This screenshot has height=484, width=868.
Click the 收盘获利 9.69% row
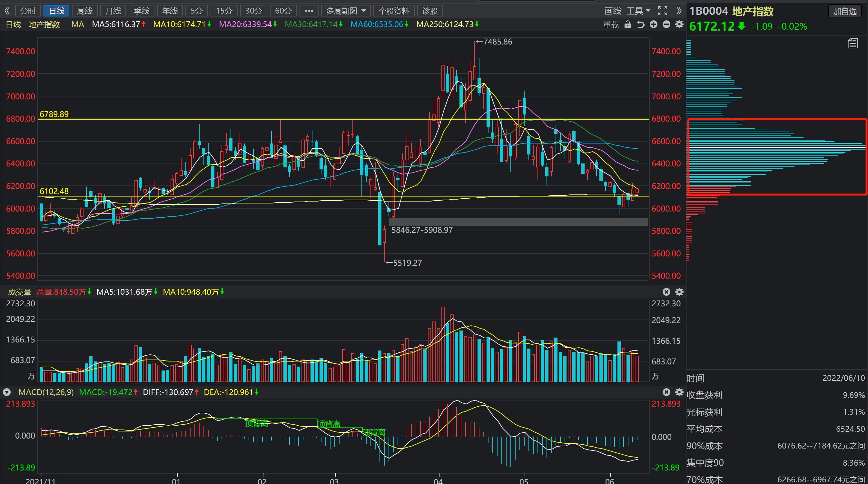[x=776, y=395]
